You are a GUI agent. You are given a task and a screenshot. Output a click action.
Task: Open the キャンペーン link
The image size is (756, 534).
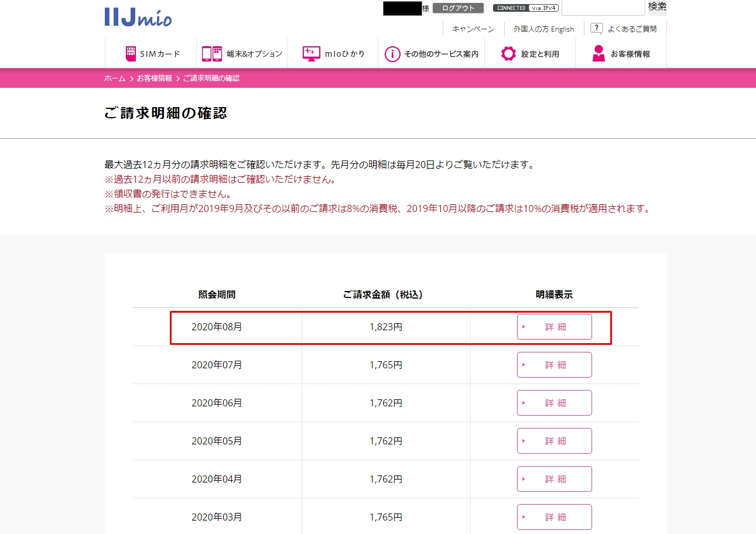[x=473, y=29]
